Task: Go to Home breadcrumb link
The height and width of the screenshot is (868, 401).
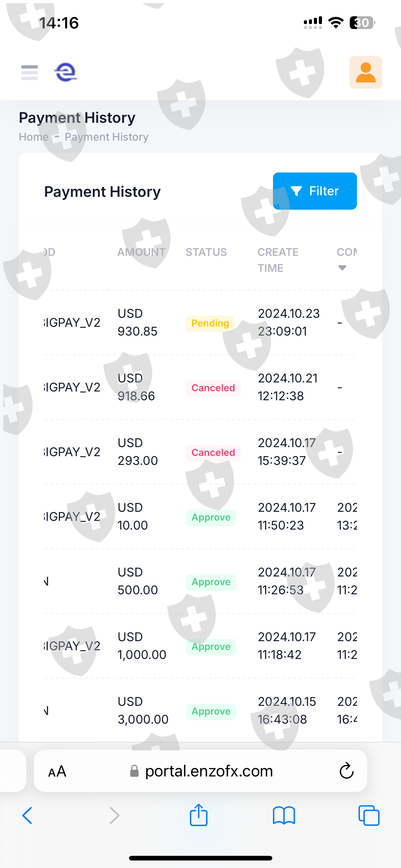Action: tap(34, 137)
